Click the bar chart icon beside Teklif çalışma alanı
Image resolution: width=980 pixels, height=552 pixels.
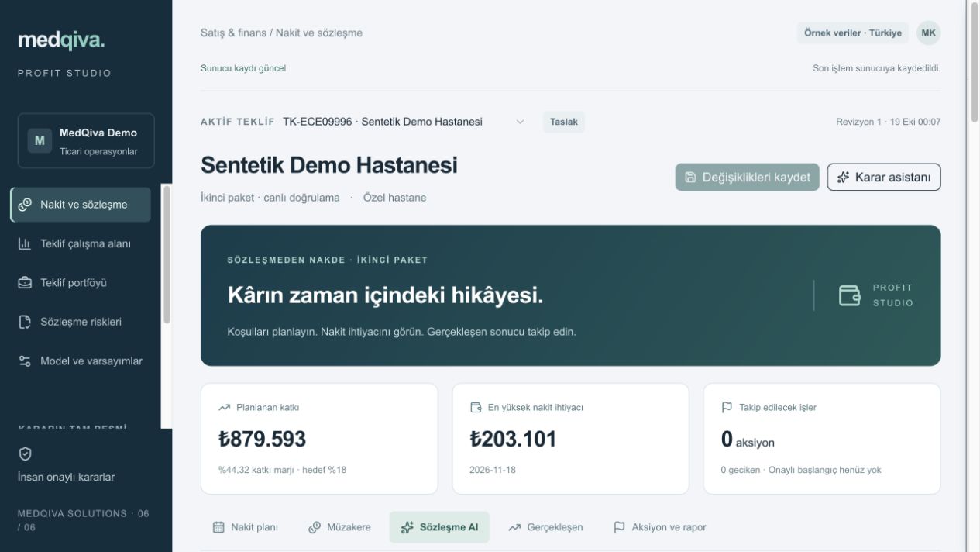[x=25, y=243]
